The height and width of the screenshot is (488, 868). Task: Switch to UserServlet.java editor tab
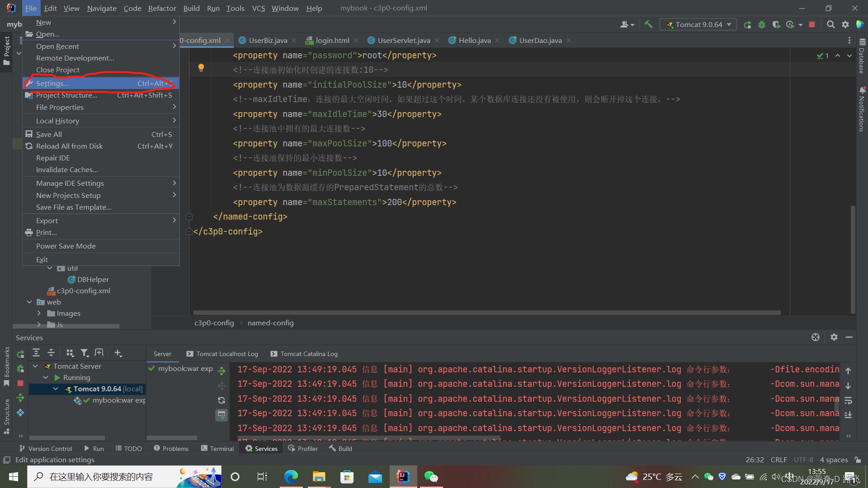(x=403, y=40)
